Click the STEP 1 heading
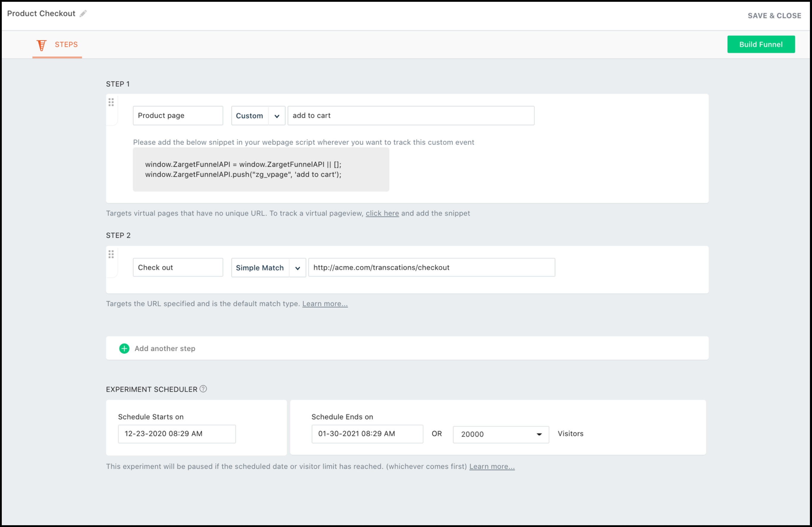Screen dimensions: 812x527 118,84
